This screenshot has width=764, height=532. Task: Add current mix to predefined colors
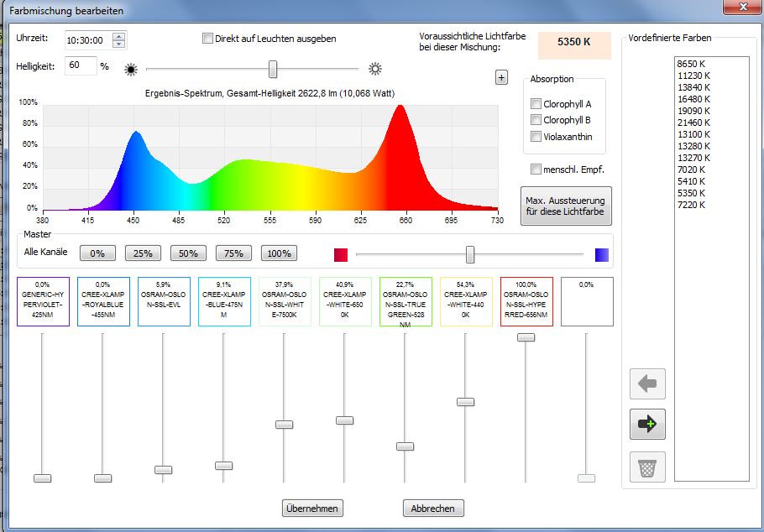[x=647, y=425]
